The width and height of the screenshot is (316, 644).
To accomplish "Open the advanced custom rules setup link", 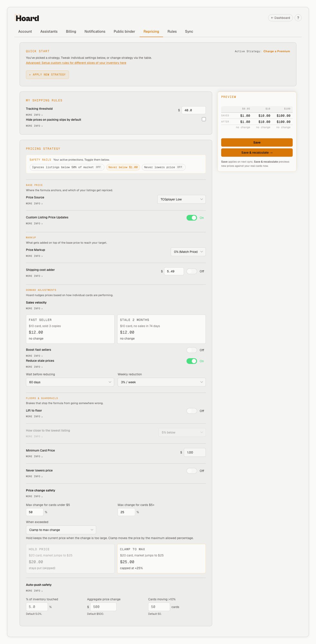I will coord(76,63).
